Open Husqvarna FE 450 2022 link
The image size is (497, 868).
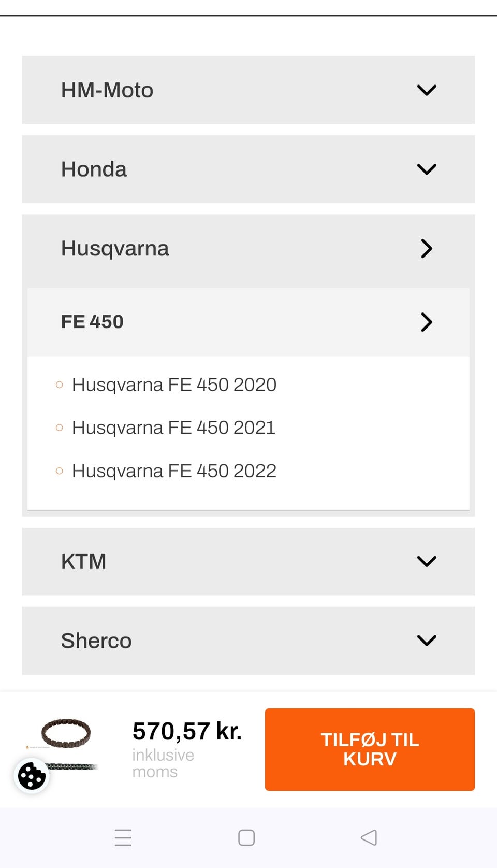pos(174,471)
